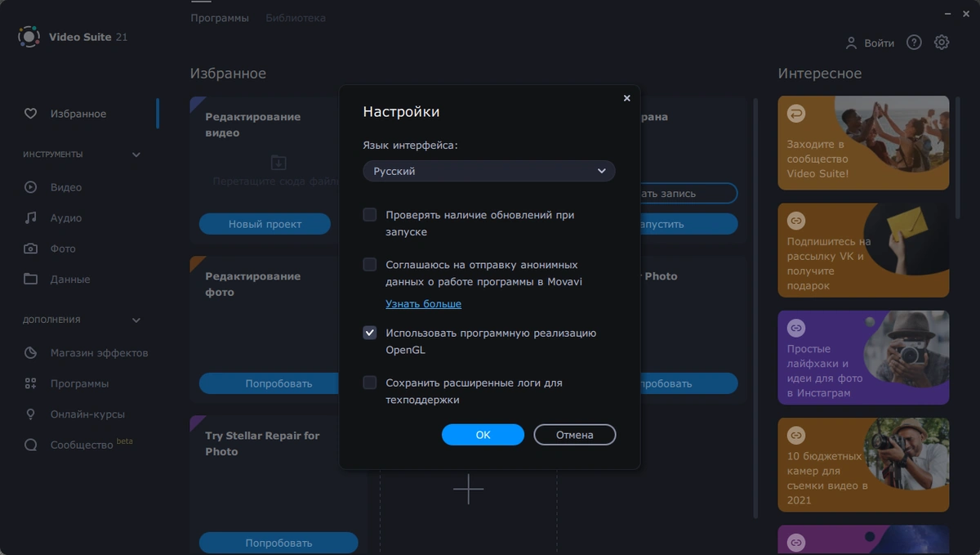Click the Программы grid icon in sidebar
Screen dimensions: 980x555
click(30, 383)
